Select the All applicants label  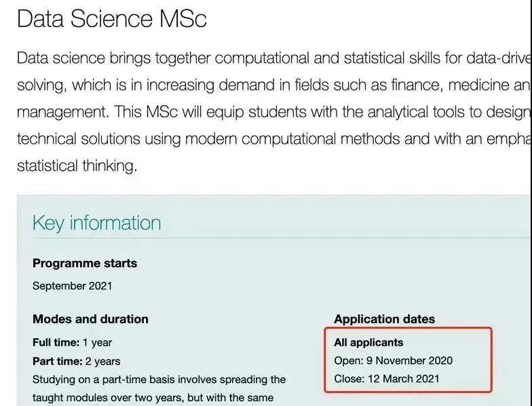pyautogui.click(x=368, y=342)
